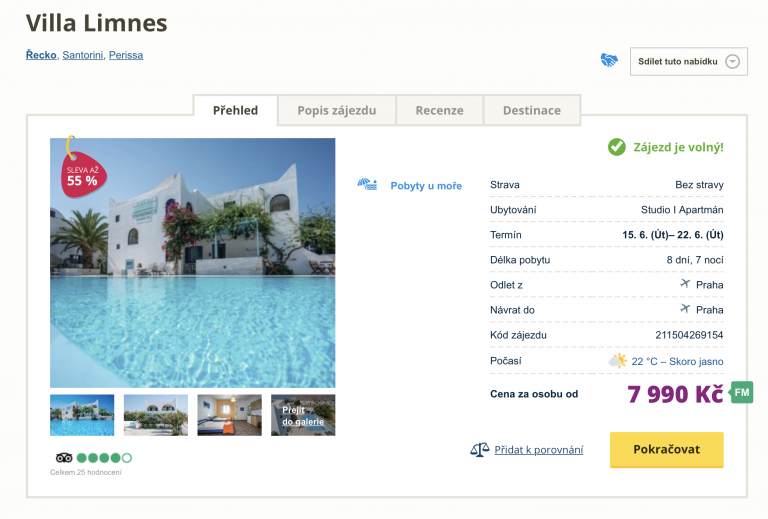This screenshot has height=519, width=768.
Task: Expand share menu via circled arrow
Action: pyautogui.click(x=732, y=62)
